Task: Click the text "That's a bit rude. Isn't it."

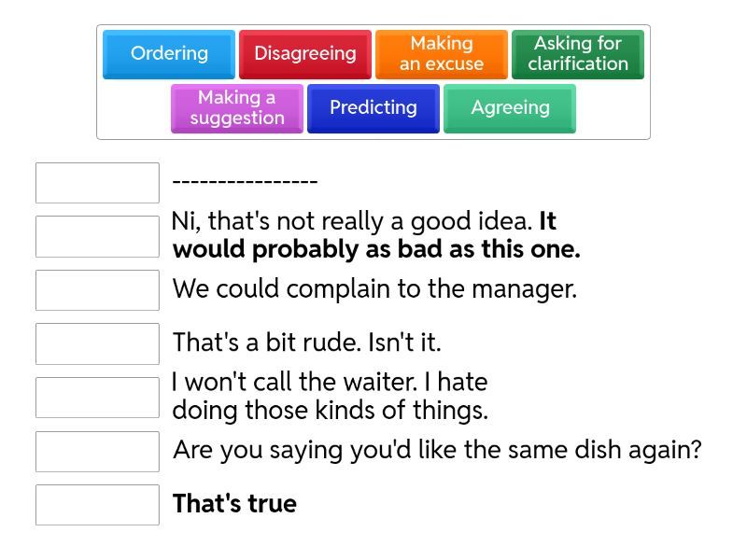Action: coord(307,343)
